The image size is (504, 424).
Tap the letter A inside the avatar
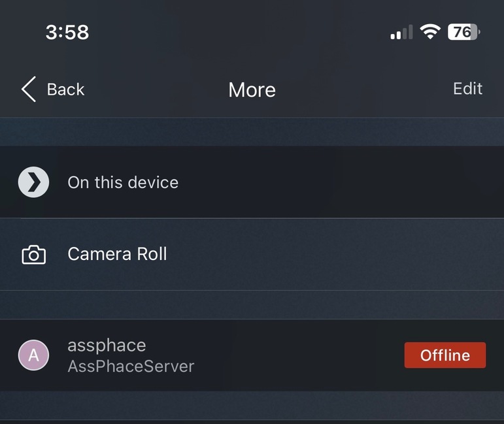[33, 355]
